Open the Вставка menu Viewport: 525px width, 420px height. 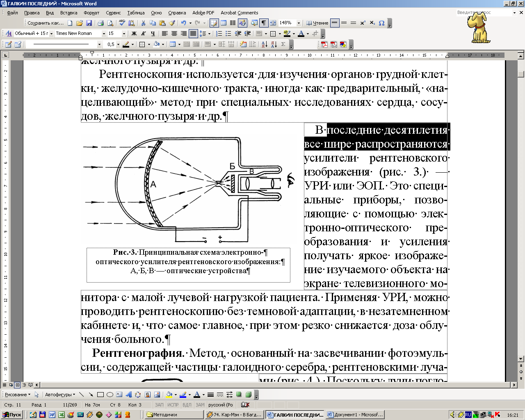coord(68,13)
